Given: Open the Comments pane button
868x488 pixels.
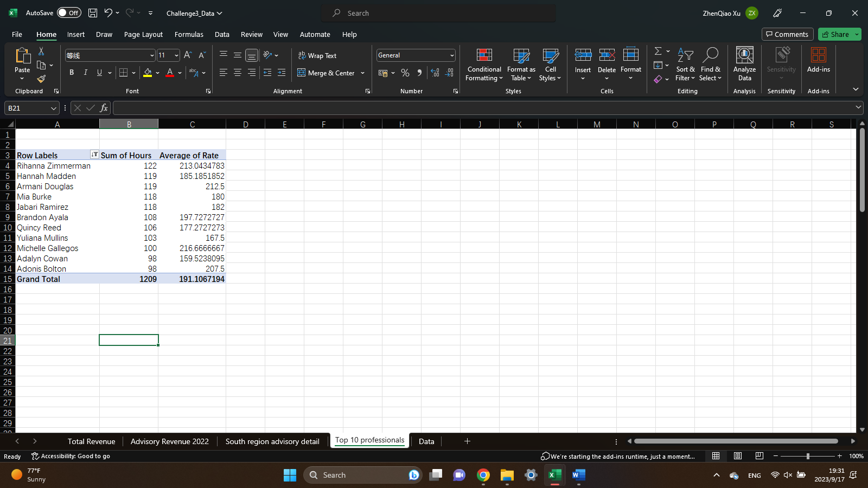Looking at the screenshot, I should [x=787, y=34].
